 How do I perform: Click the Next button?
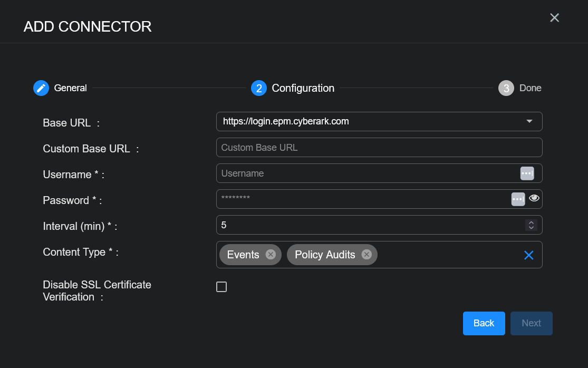(531, 323)
